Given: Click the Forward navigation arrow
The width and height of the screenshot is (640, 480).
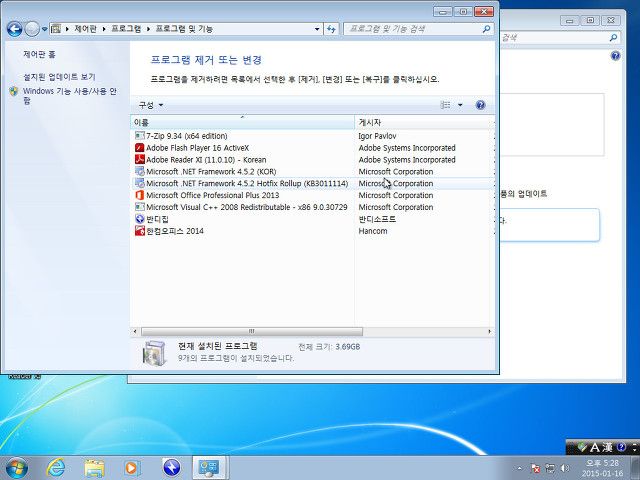Looking at the screenshot, I should coord(32,29).
